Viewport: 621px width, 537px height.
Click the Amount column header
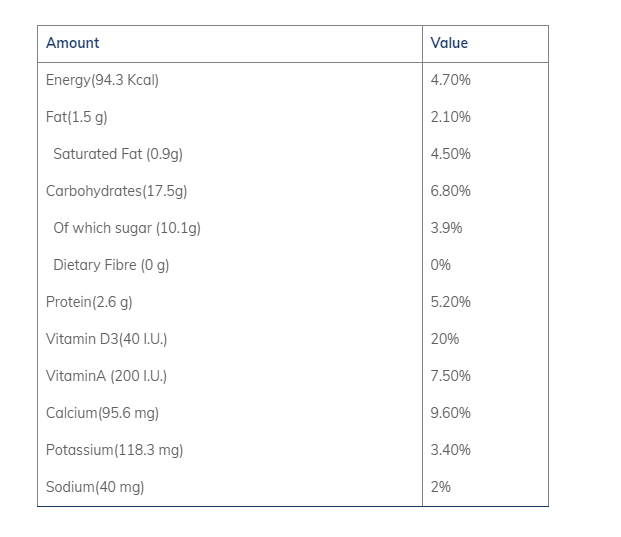coord(72,43)
